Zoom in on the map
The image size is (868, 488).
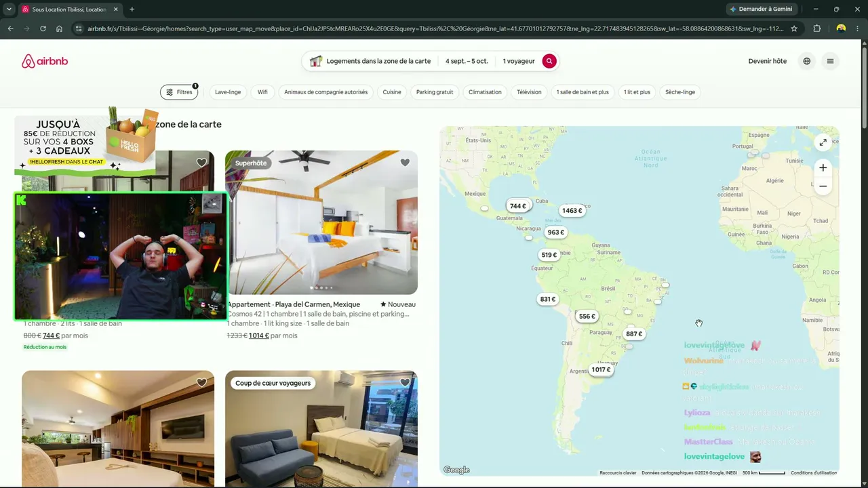tap(823, 167)
